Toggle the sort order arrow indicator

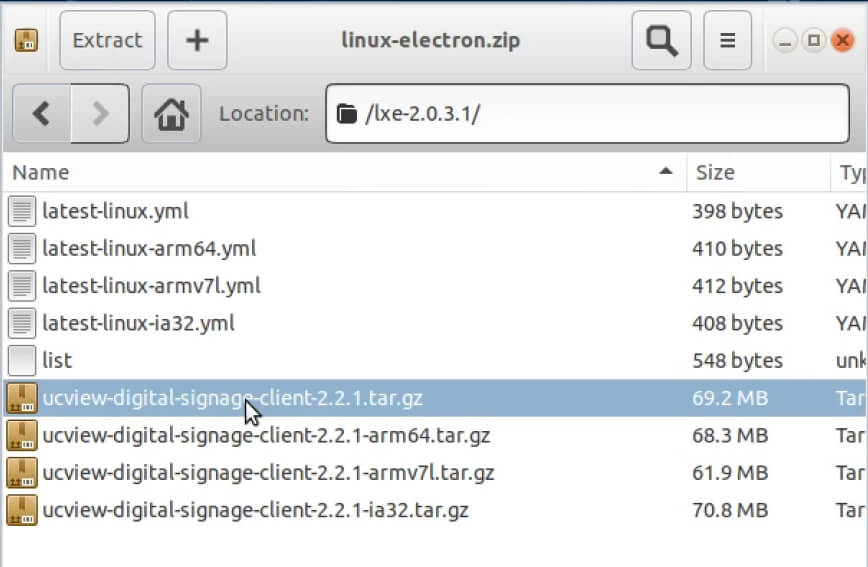(666, 172)
